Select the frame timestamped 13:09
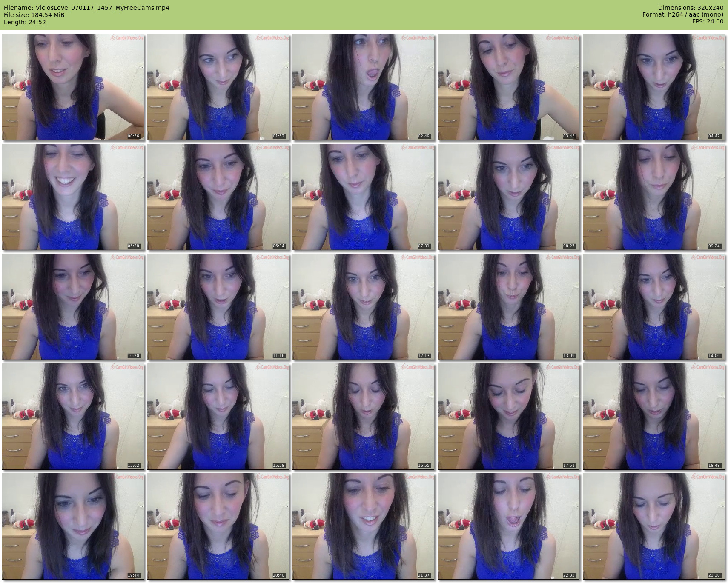 [508, 306]
